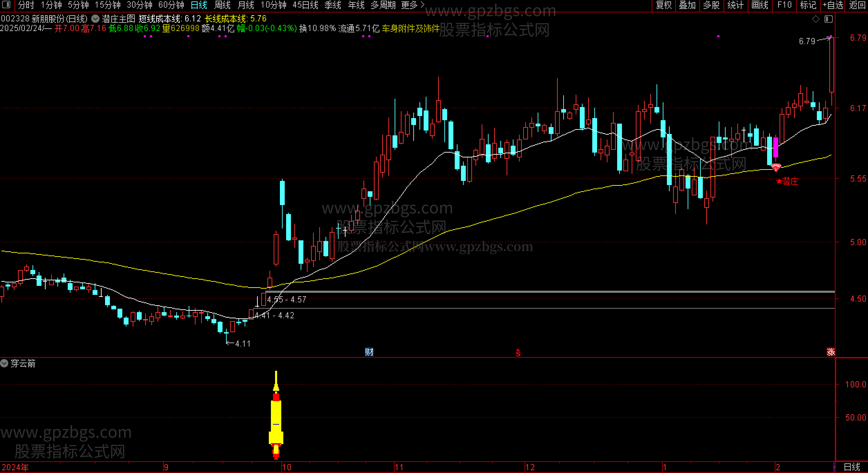Open the 更多 periods expander
Image resolution: width=868 pixels, height=473 pixels.
pyautogui.click(x=413, y=5)
